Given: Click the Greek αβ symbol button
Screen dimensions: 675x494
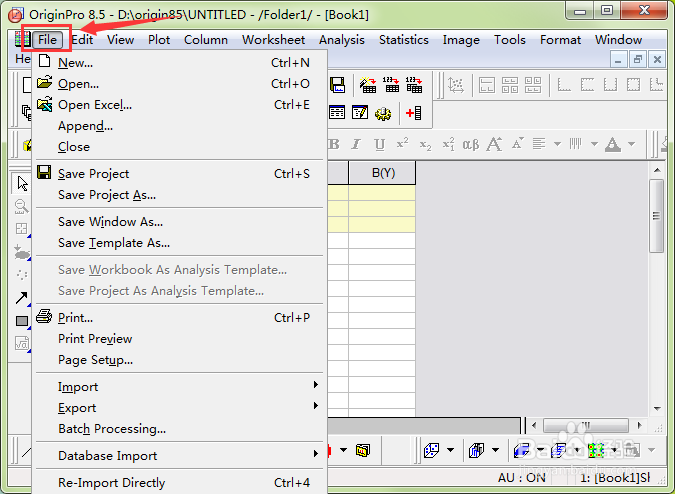Looking at the screenshot, I should (471, 144).
